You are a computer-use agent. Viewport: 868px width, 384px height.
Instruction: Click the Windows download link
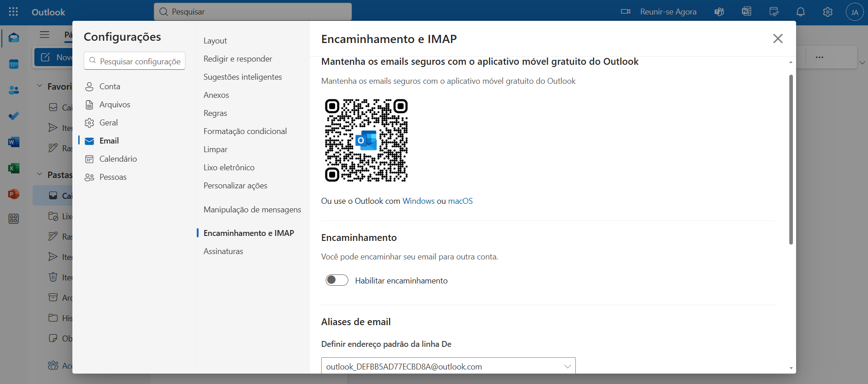[x=418, y=201]
